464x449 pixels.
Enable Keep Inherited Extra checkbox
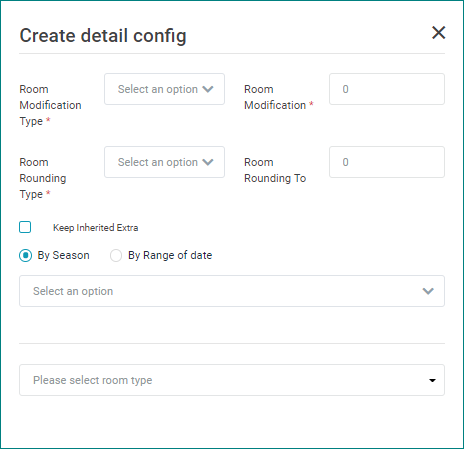(25, 227)
